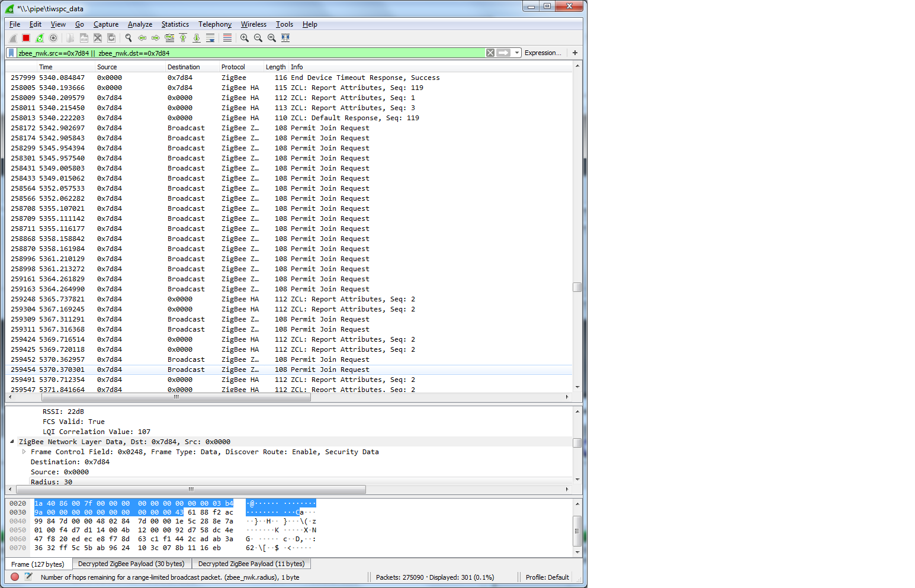The height and width of the screenshot is (588, 915).
Task: Open the Analyze menu
Action: (140, 24)
